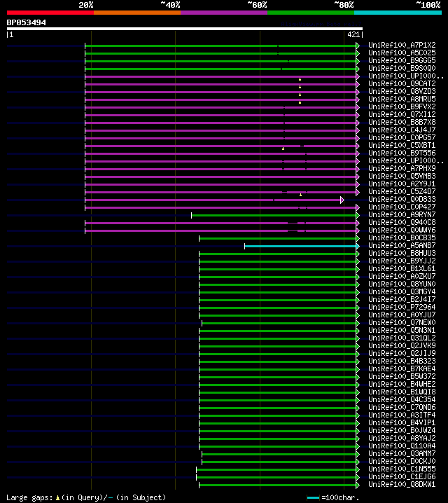Click the cyan alignment bar for A5ANB7

[x=300, y=247]
